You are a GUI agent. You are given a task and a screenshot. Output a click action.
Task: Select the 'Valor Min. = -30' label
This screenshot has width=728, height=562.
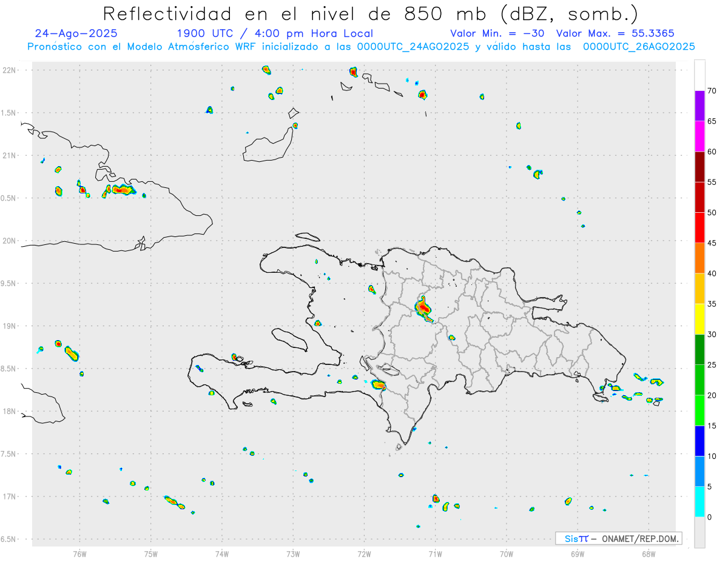[497, 34]
